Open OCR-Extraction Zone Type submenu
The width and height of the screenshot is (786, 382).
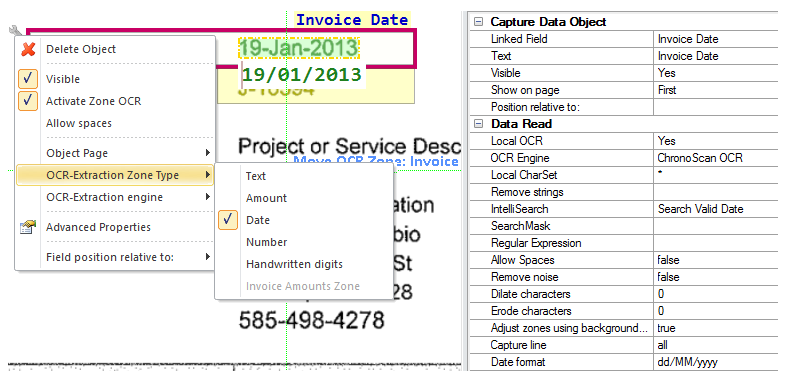pyautogui.click(x=115, y=175)
